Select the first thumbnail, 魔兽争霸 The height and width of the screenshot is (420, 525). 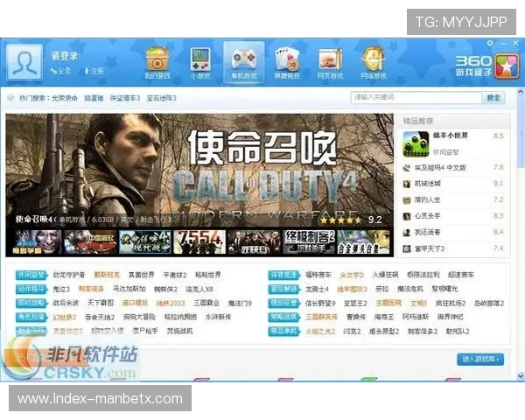tap(37, 241)
